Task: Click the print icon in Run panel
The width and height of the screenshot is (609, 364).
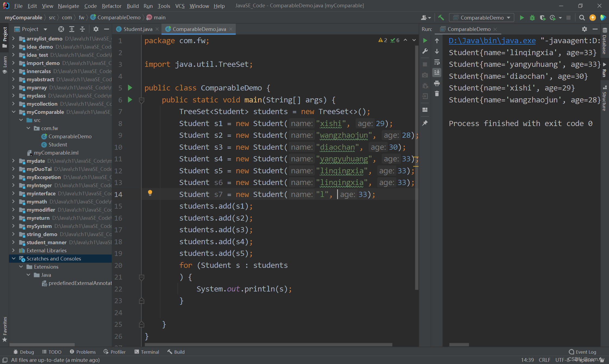Action: 437,83
